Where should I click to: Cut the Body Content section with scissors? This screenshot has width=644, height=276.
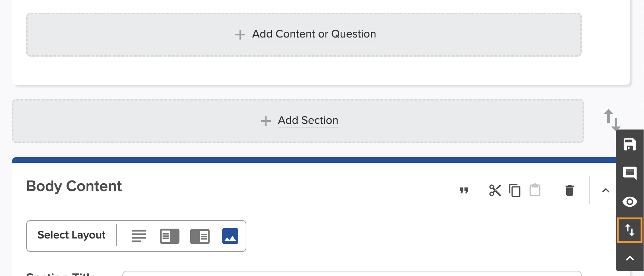(x=495, y=190)
